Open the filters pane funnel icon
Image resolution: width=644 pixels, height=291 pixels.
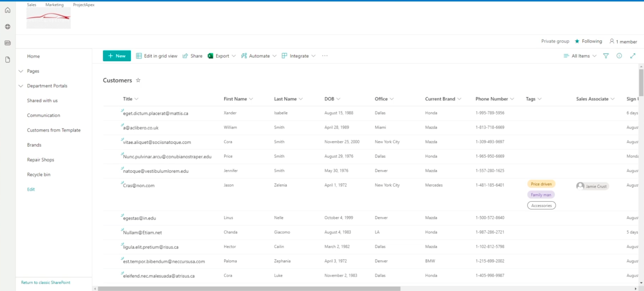pos(606,56)
